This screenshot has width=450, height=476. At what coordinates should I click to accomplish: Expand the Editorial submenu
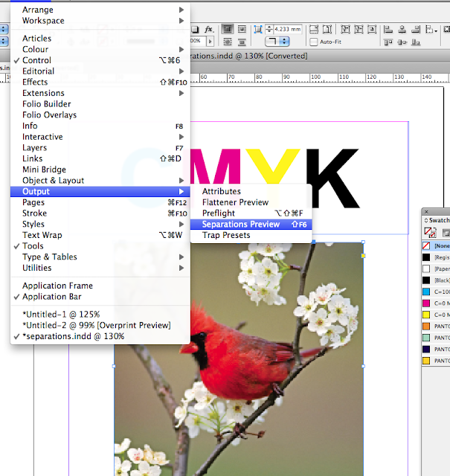(100, 71)
